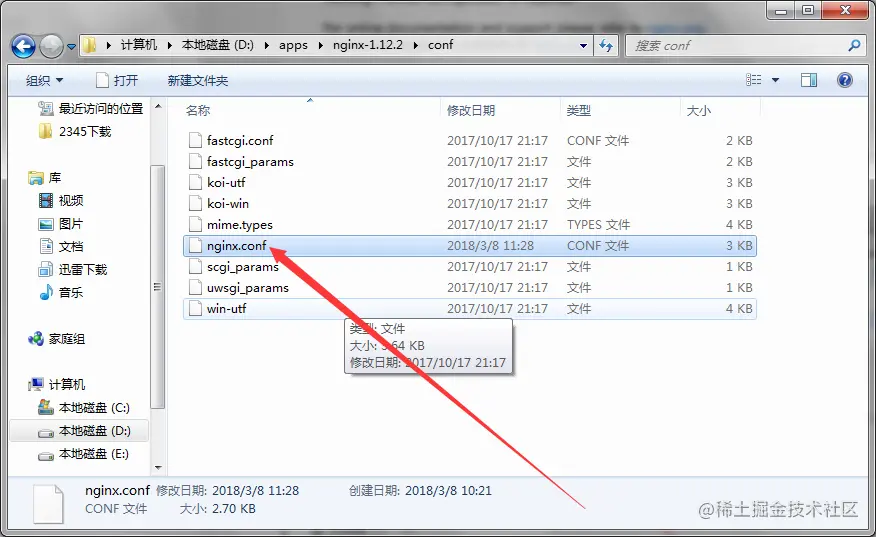876x537 pixels.
Task: Select 计算机 in the address breadcrumb
Action: (x=139, y=45)
